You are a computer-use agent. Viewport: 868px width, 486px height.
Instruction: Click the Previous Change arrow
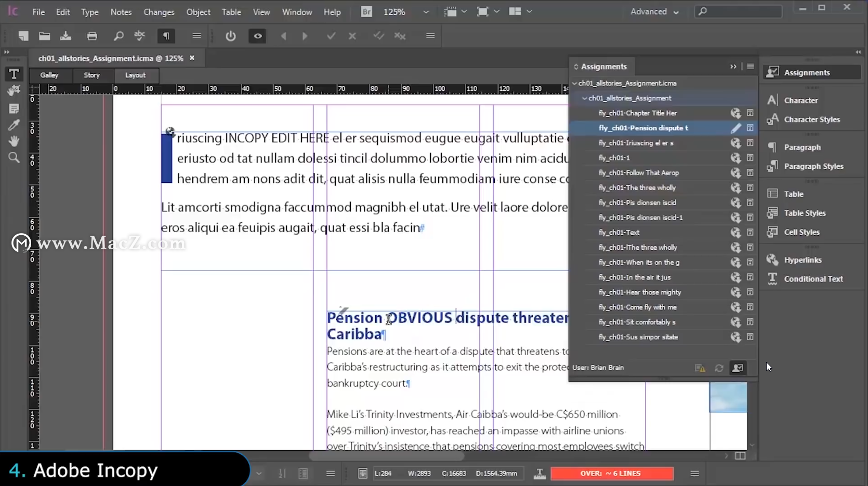pos(283,36)
